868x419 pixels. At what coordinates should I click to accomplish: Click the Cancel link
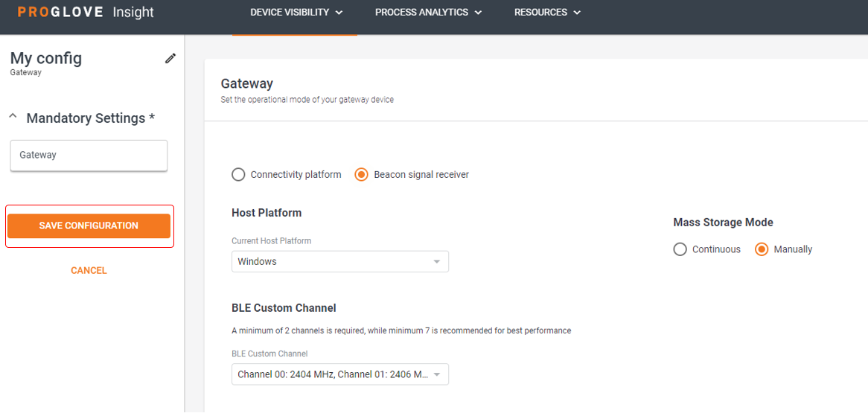(x=89, y=271)
